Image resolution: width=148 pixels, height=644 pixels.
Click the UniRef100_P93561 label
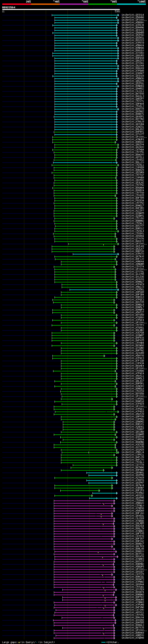click(x=133, y=289)
